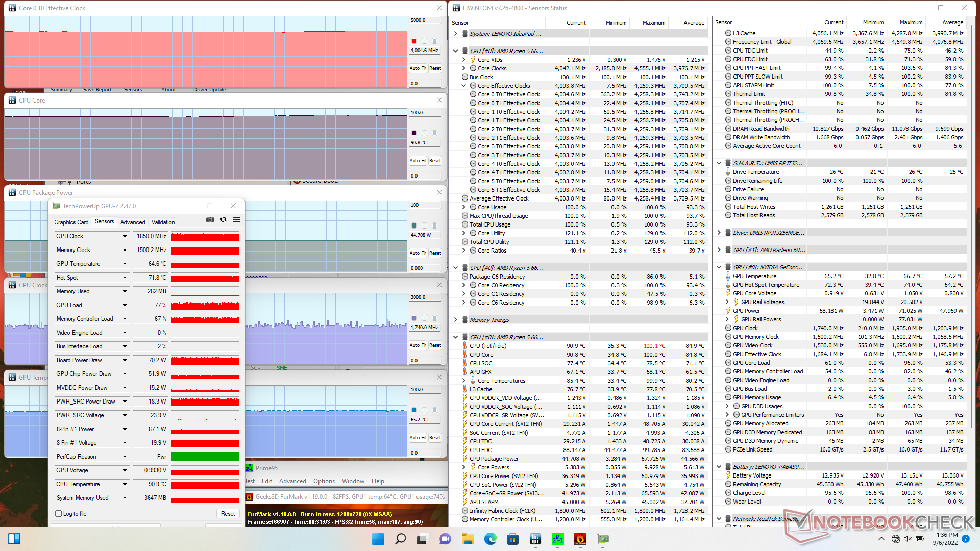Click GPU-Z screenshot camera icon
Viewport: 980px width, 551px height.
(210, 219)
